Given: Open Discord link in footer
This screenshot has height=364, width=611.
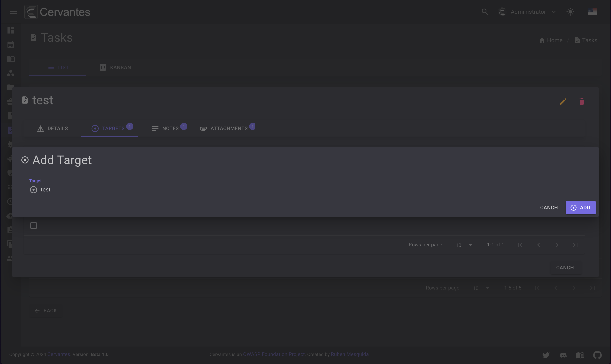Looking at the screenshot, I should pos(563,355).
